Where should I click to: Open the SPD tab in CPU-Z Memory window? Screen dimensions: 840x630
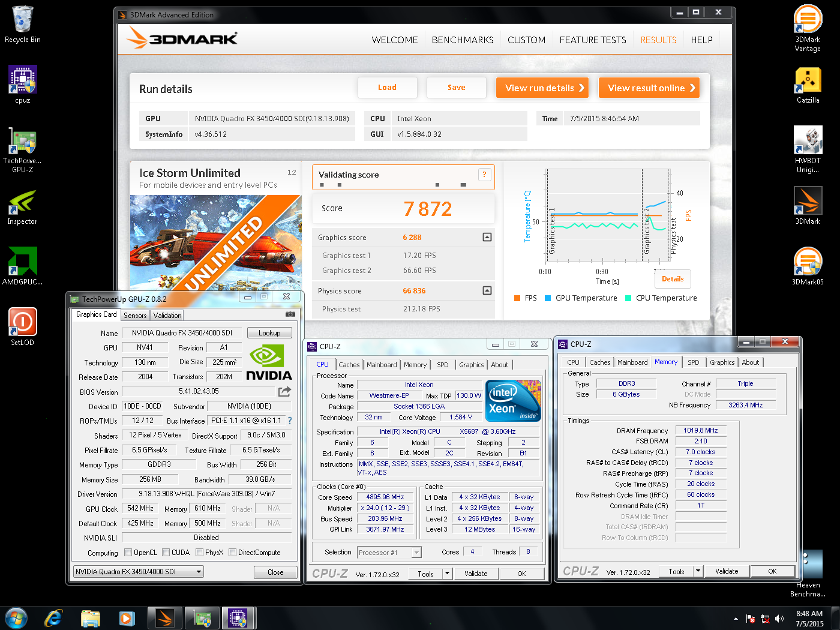coord(693,362)
